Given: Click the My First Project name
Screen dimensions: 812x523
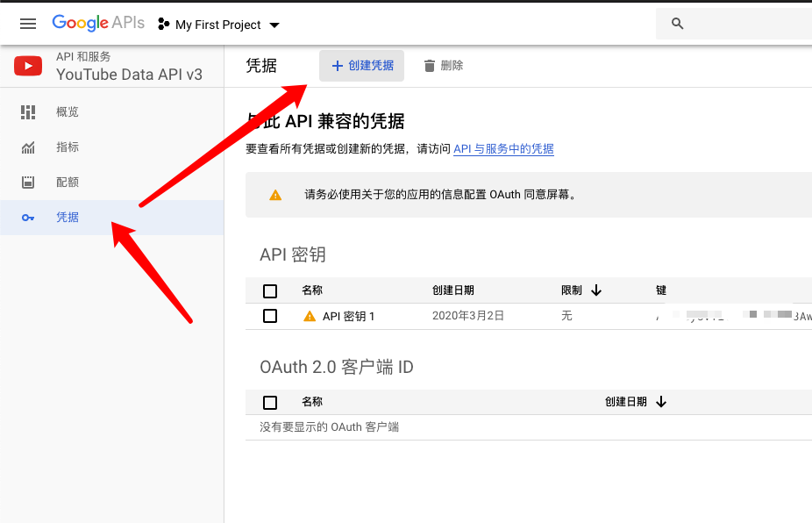Looking at the screenshot, I should click(218, 25).
